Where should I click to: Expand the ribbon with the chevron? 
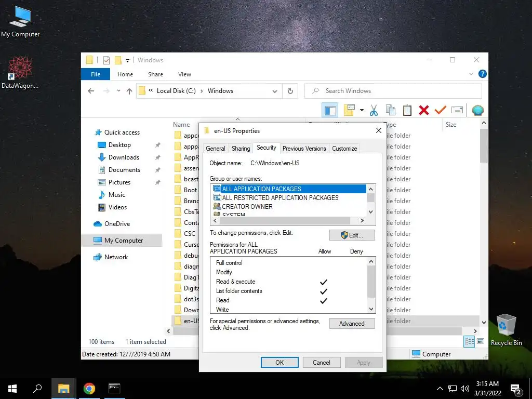(471, 74)
